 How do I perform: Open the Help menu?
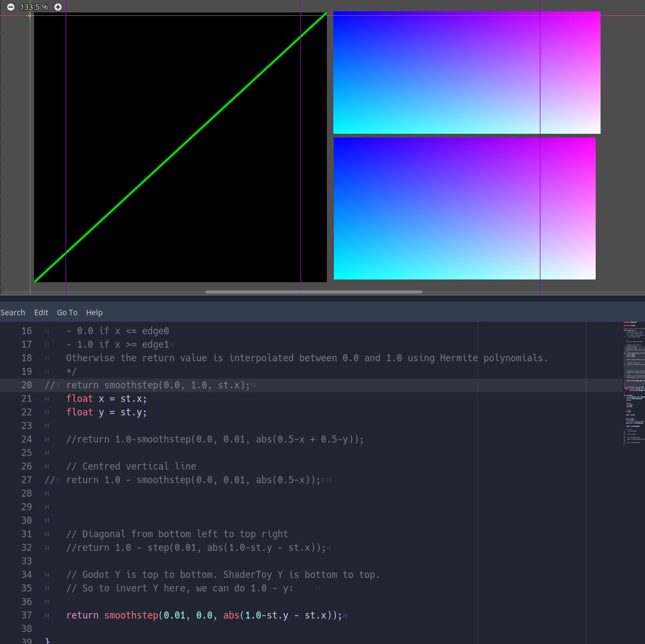pos(94,312)
